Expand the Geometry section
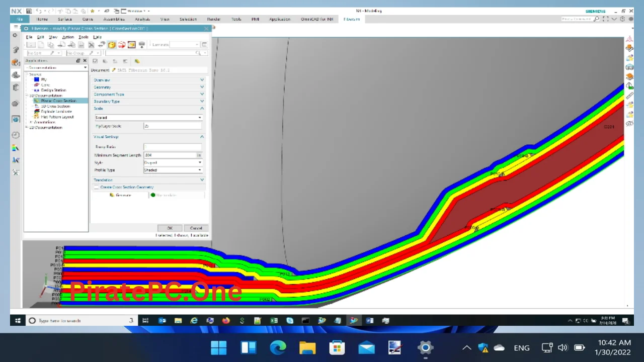The image size is (644, 362). 149,87
